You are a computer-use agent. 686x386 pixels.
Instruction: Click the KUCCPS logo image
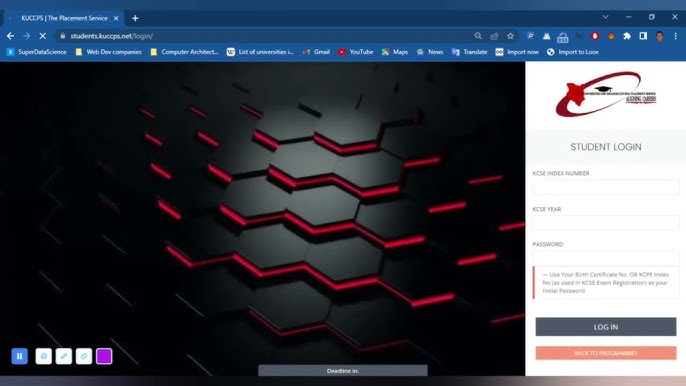coord(606,94)
